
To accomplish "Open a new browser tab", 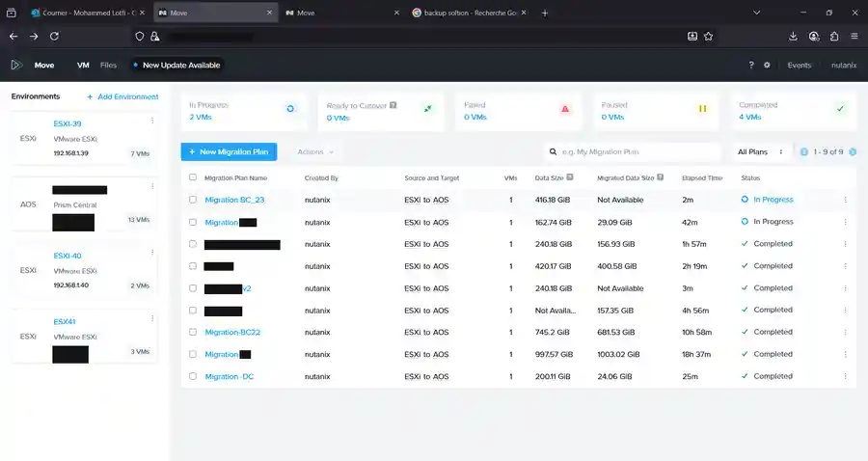I will click(545, 13).
